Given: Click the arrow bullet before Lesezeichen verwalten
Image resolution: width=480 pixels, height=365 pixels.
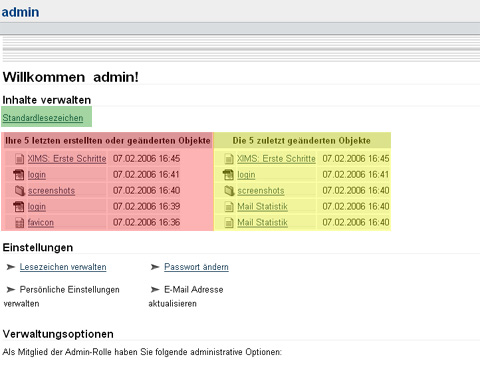Looking at the screenshot, I should pos(11,267).
